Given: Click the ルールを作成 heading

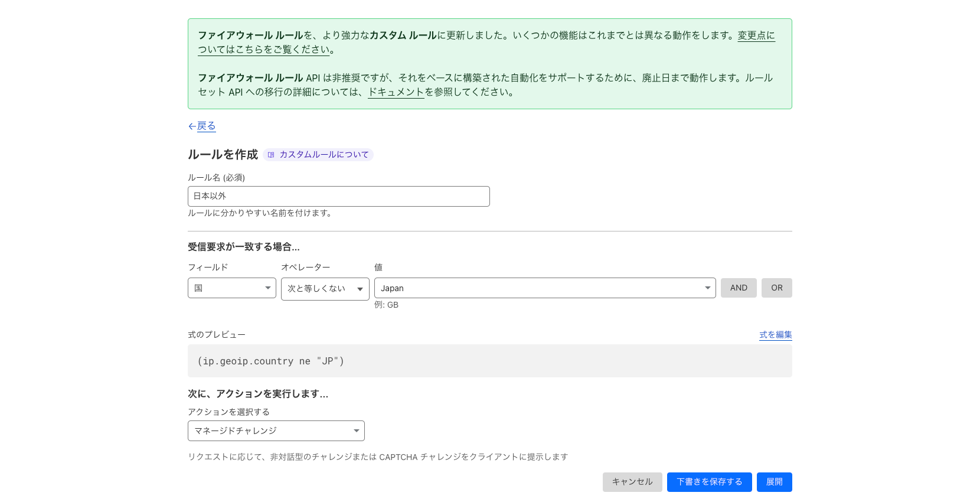Looking at the screenshot, I should pos(223,155).
